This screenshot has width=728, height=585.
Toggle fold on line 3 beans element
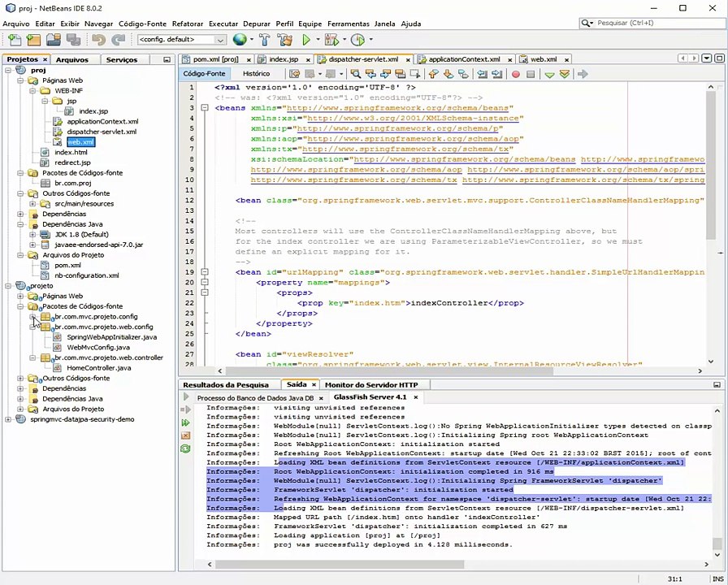206,108
